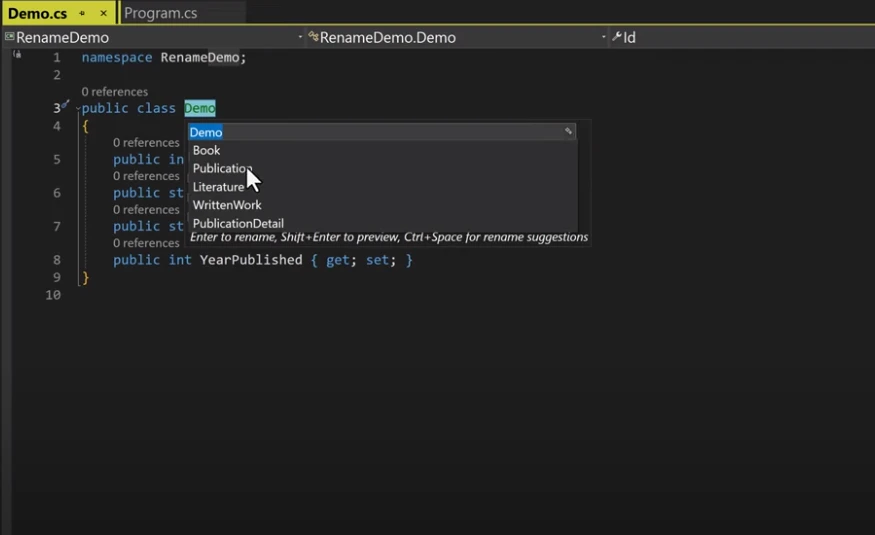Image resolution: width=875 pixels, height=535 pixels.
Task: Click line number 2 in the margin
Action: [x=57, y=75]
